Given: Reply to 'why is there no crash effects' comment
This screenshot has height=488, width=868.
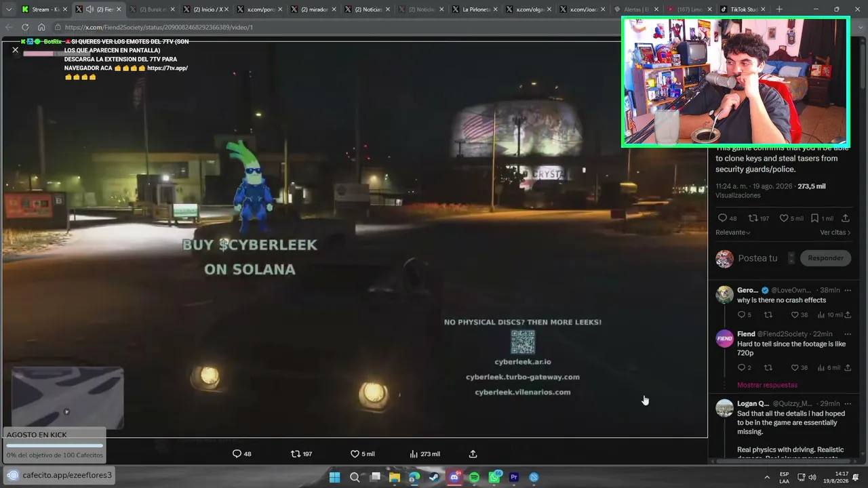Looking at the screenshot, I should [x=741, y=314].
